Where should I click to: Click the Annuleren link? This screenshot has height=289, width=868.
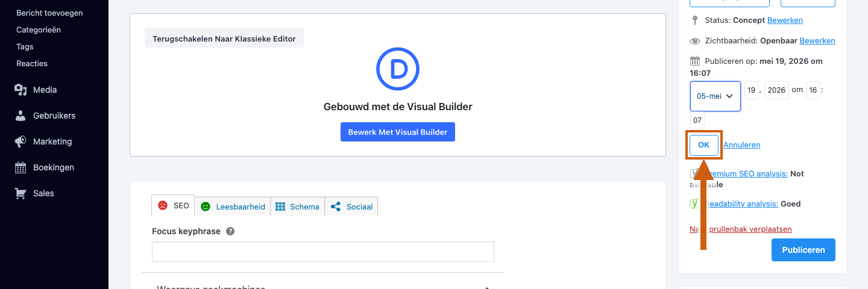[x=742, y=145]
